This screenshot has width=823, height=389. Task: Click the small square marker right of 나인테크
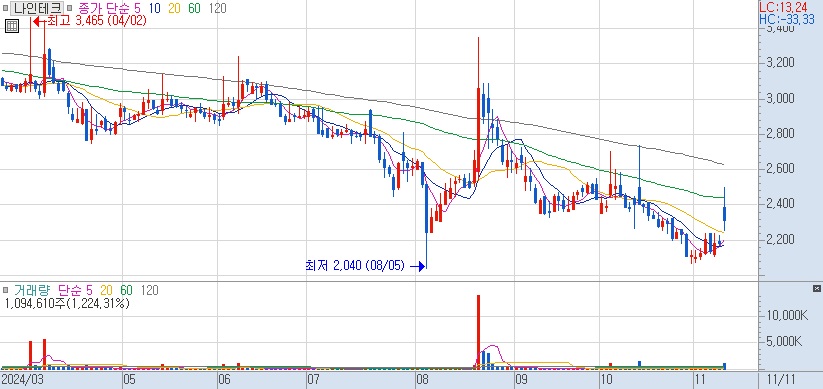[x=69, y=8]
